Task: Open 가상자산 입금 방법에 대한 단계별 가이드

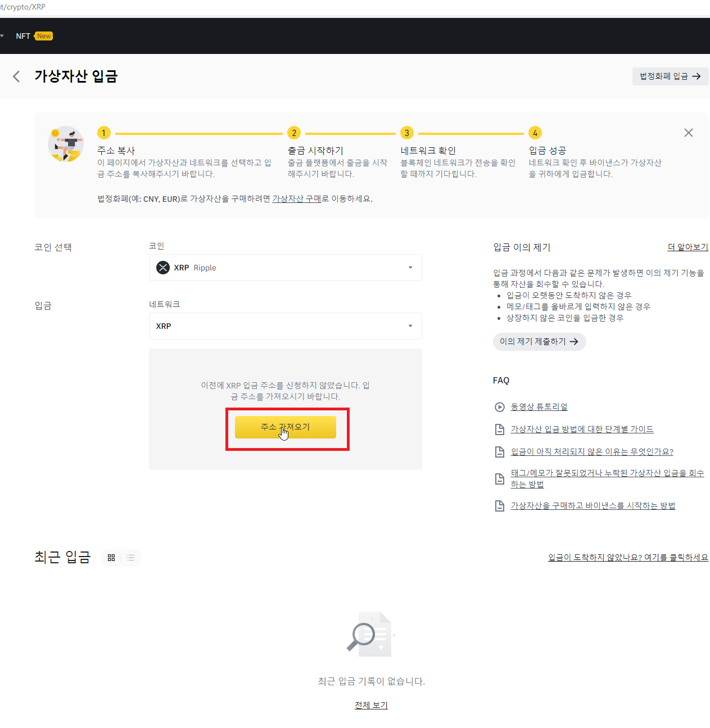Action: coord(582,429)
